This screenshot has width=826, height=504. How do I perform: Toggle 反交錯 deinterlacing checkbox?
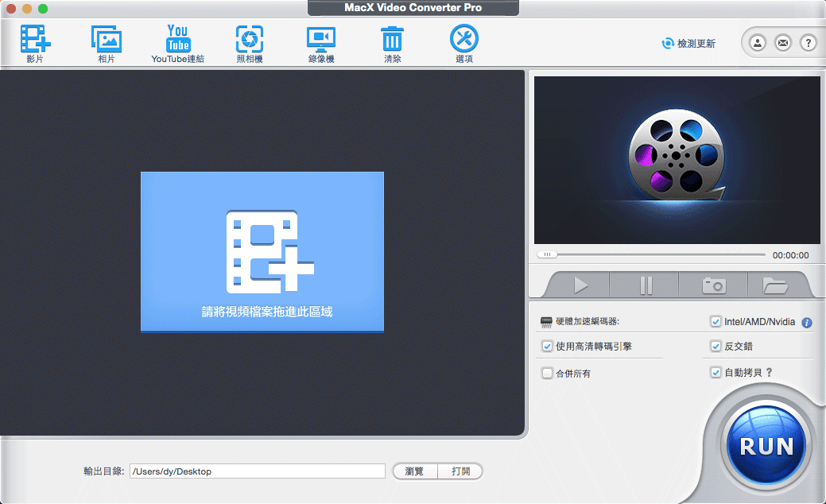[x=715, y=346]
